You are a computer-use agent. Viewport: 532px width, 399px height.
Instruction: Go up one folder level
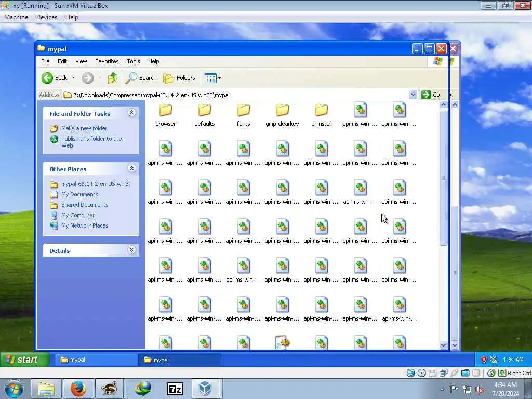pos(113,78)
